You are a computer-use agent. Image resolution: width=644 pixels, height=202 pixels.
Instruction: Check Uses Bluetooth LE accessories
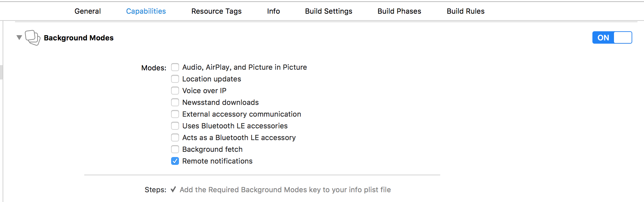click(175, 126)
